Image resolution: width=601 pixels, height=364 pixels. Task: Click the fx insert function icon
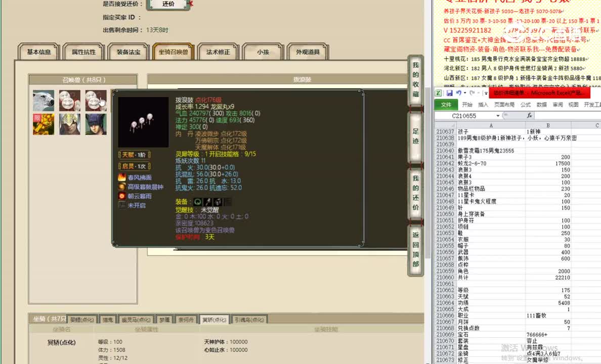[529, 115]
